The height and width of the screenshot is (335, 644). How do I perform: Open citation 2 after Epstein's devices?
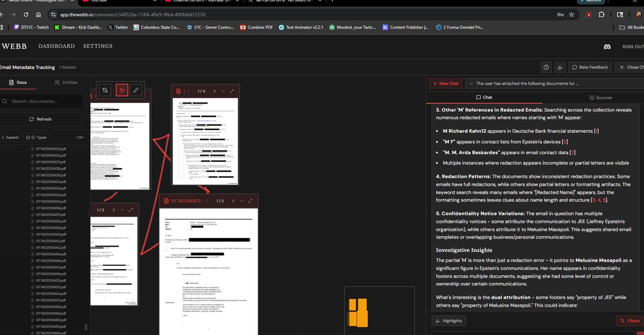[565, 142]
